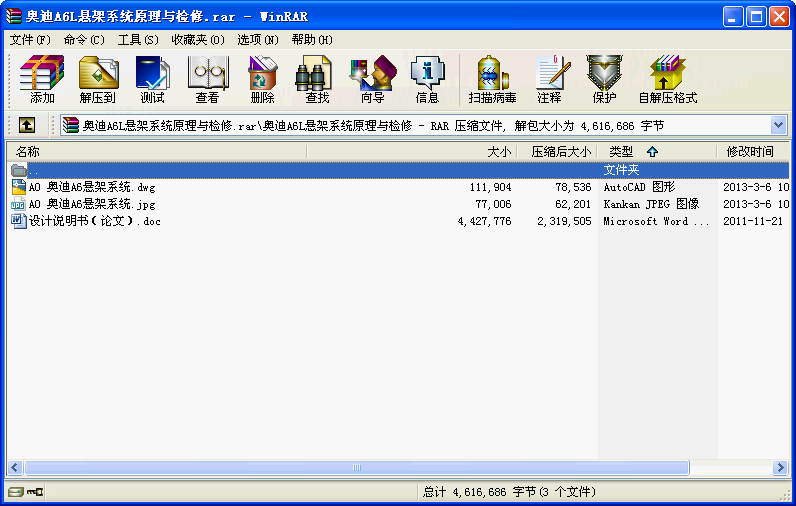This screenshot has height=506, width=796.
Task: Go up one folder level arrow button
Action: pyautogui.click(x=27, y=125)
